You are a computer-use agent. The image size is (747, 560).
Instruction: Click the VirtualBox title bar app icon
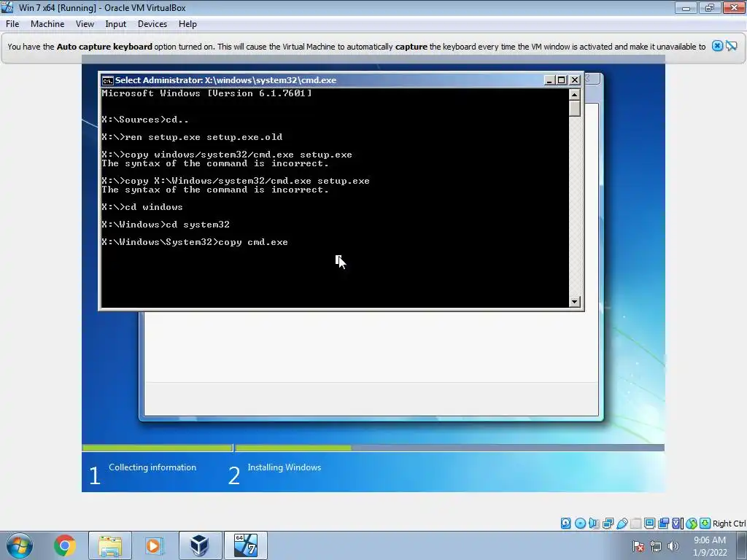pyautogui.click(x=7, y=7)
